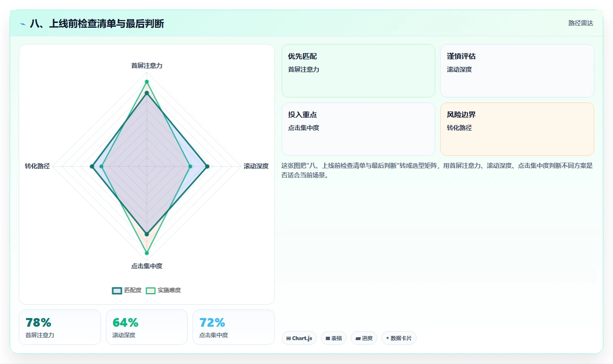Toggle the 匹配度 legend item
The image size is (613, 364).
pyautogui.click(x=127, y=290)
